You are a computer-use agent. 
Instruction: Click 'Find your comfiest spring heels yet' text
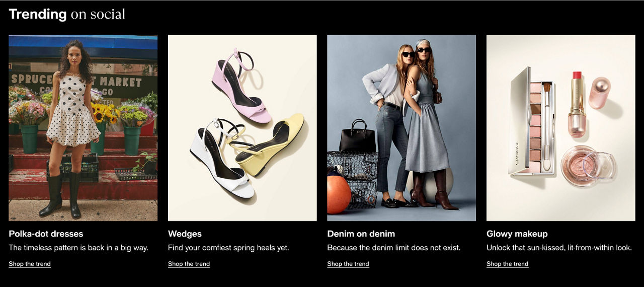point(228,248)
